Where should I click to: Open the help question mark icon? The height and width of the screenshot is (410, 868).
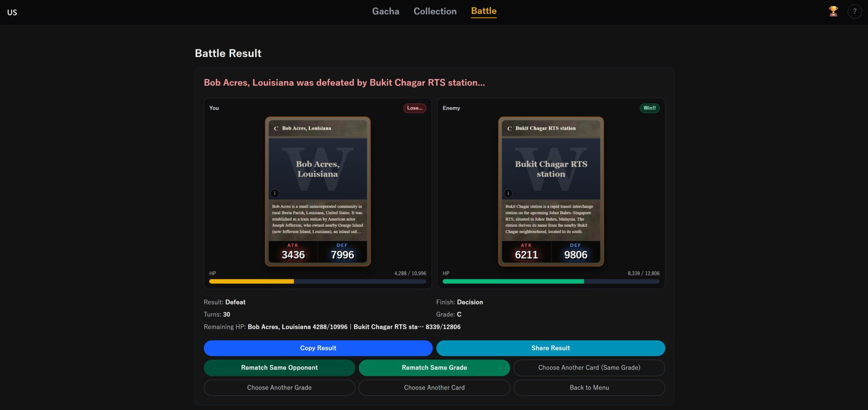click(x=854, y=11)
